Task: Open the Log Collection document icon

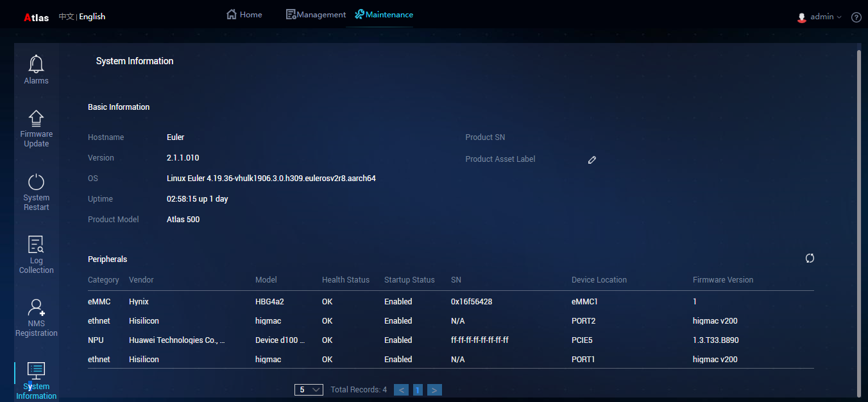Action: [37, 245]
